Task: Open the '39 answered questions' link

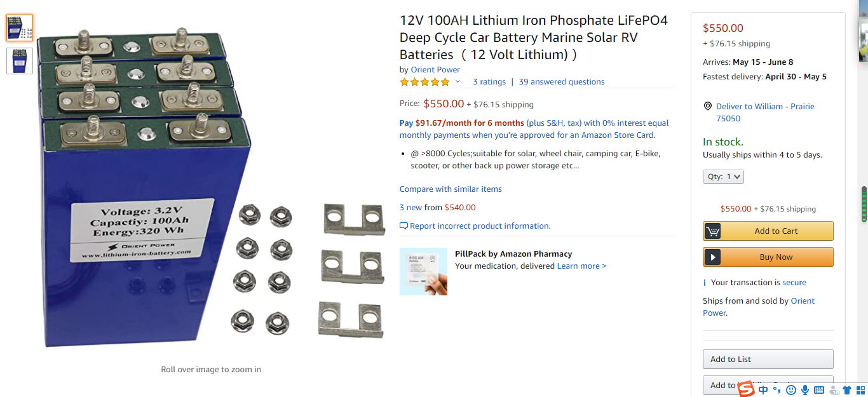Action: [561, 82]
